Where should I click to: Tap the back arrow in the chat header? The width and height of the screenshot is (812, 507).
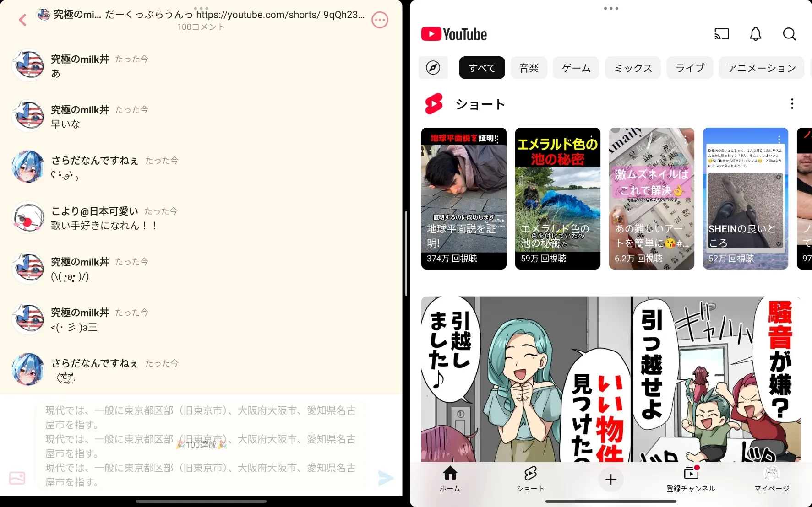[22, 20]
